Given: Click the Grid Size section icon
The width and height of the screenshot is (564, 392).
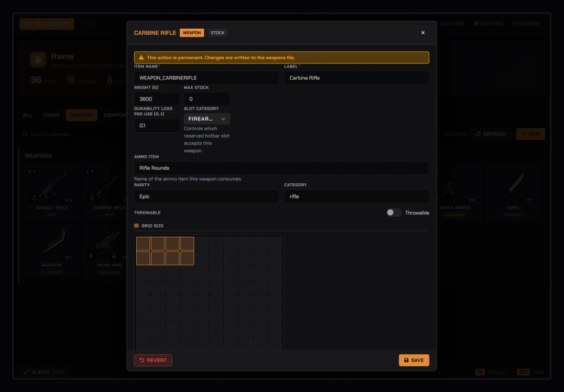Looking at the screenshot, I should click(136, 226).
